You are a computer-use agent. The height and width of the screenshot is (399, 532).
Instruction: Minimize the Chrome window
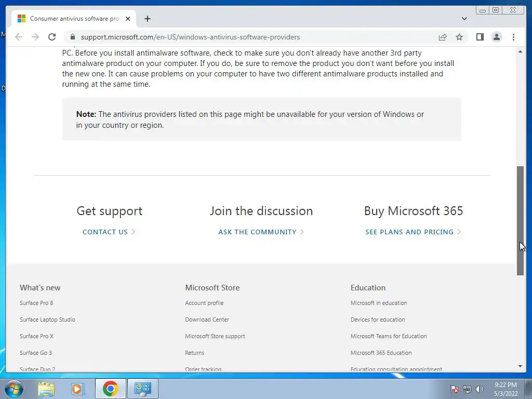click(483, 10)
